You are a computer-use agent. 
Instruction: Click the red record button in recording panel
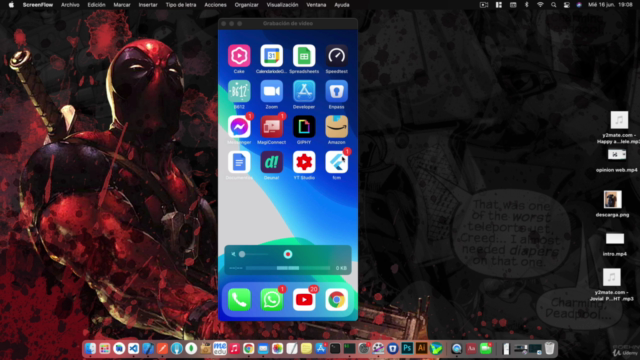(x=288, y=254)
